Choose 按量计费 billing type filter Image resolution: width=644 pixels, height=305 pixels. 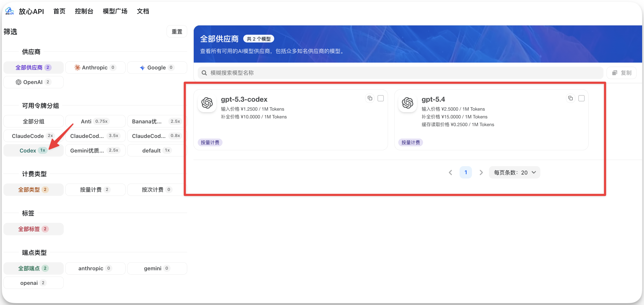point(95,190)
